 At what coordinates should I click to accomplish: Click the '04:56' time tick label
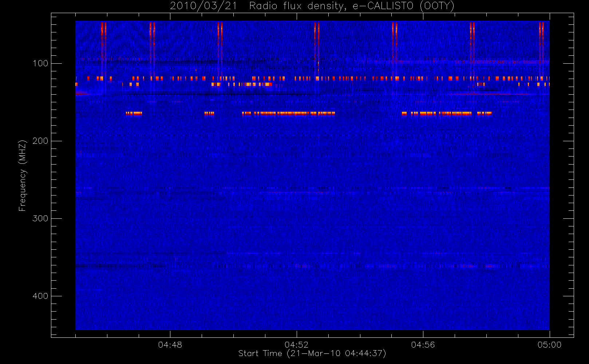(423, 345)
